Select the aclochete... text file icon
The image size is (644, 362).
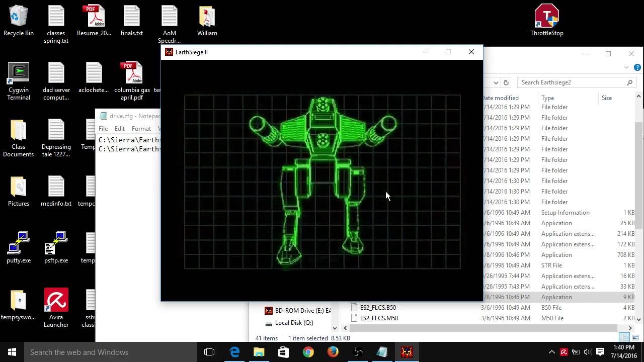(94, 77)
